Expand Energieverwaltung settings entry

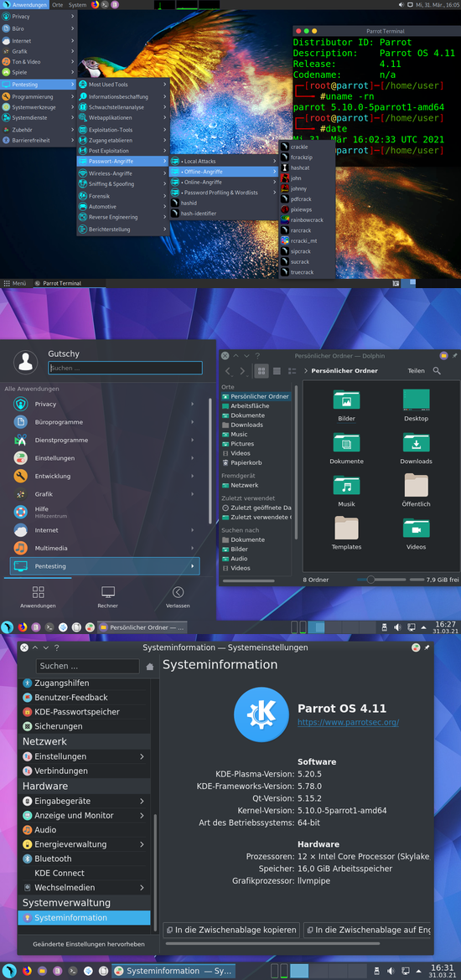[84, 844]
